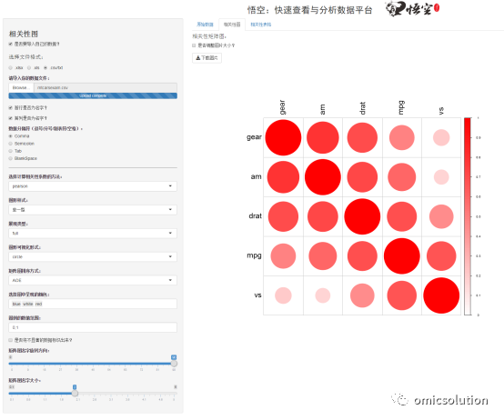Switch to the 相关性表格 tab
This screenshot has height=420, width=504.
click(261, 25)
